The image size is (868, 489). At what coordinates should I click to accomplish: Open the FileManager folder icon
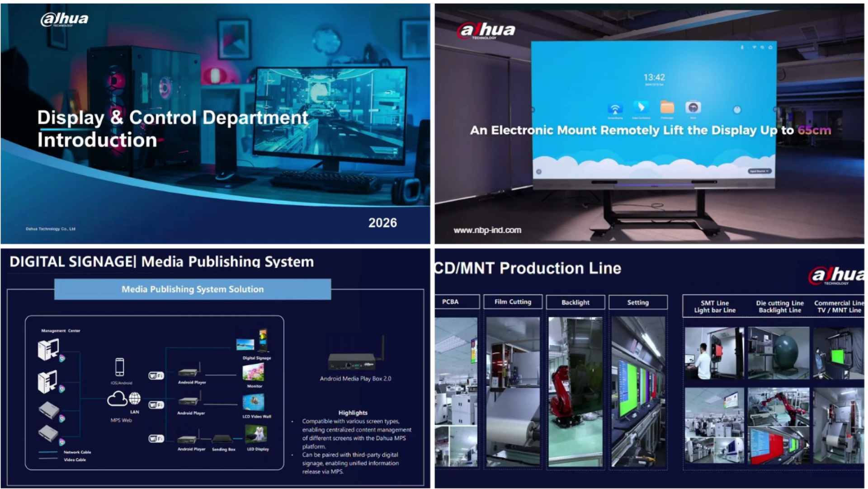click(667, 108)
